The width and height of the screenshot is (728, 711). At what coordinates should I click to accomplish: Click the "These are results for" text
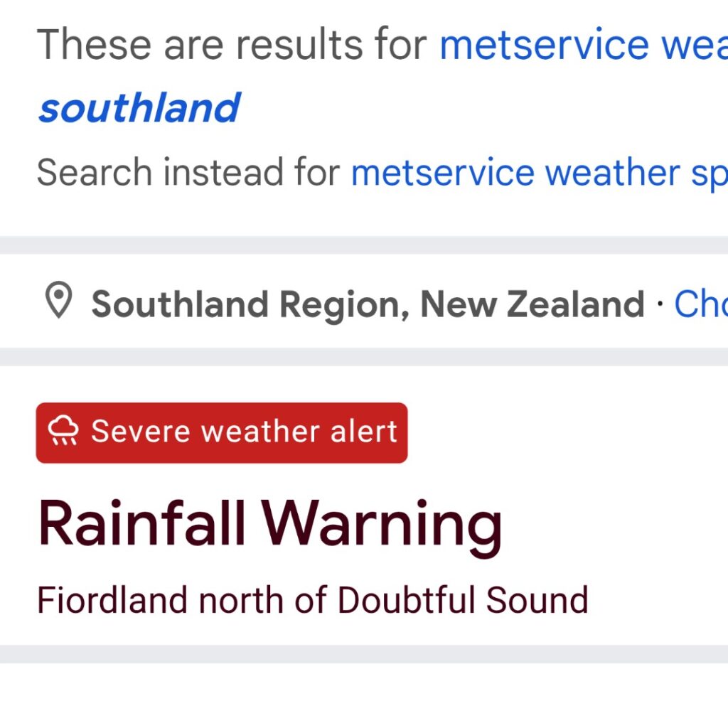pyautogui.click(x=231, y=45)
